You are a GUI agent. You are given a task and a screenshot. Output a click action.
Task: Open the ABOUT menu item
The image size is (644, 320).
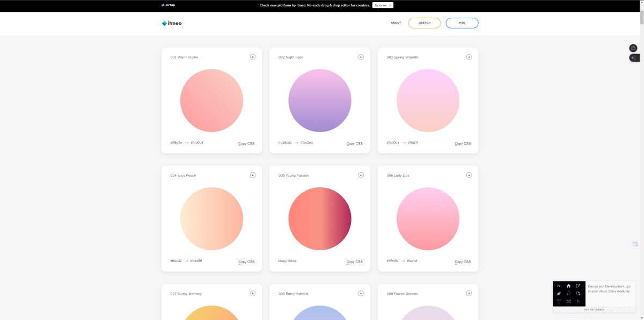(396, 23)
